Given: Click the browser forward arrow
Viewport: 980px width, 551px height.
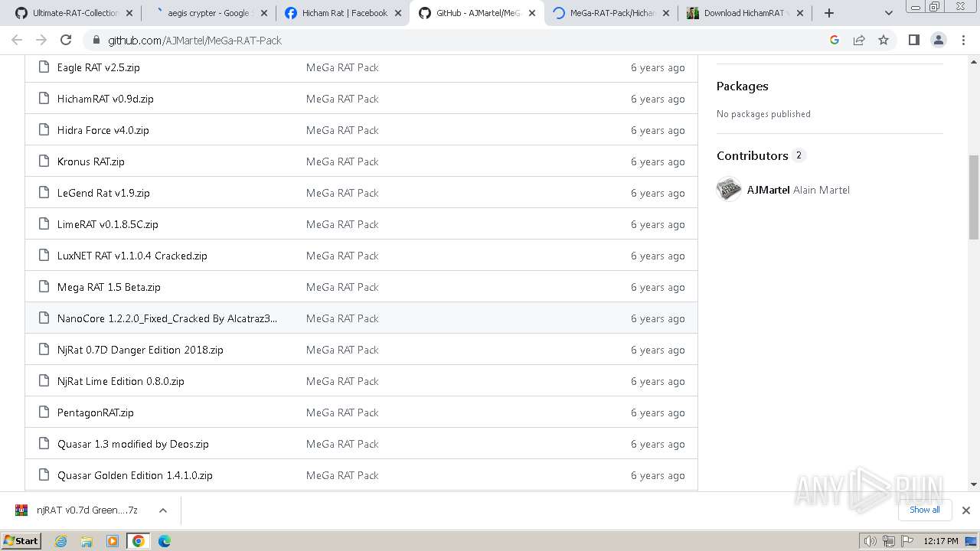Looking at the screenshot, I should pos(41,40).
